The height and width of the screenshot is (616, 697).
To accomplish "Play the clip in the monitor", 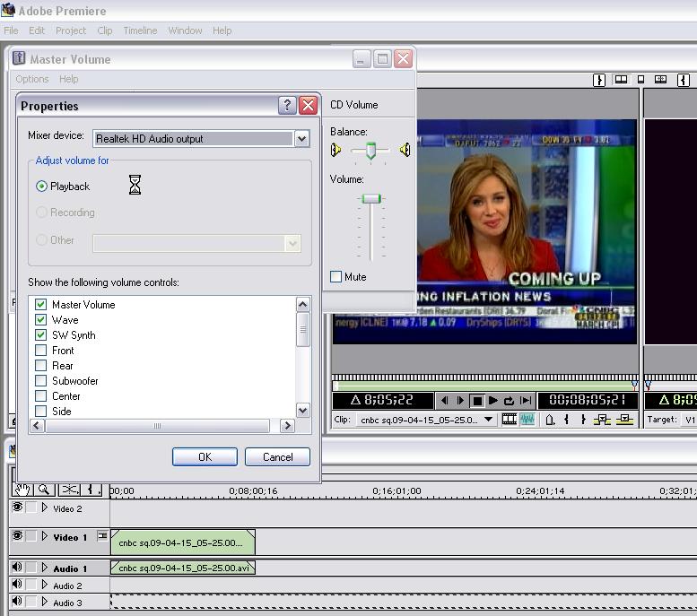I will click(x=493, y=401).
